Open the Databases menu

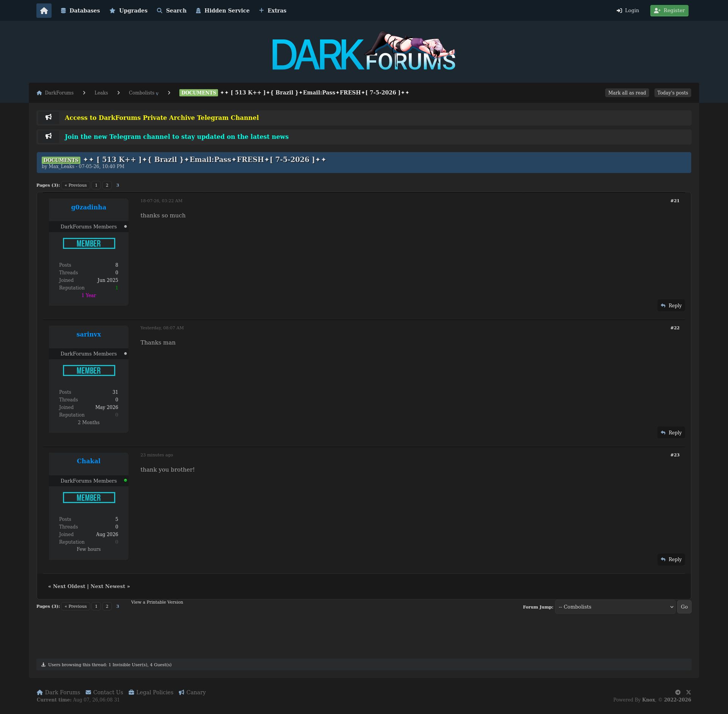pos(80,11)
